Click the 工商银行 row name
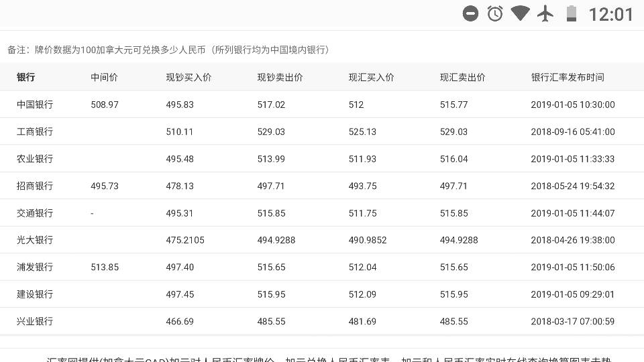Viewport: 644px width, 362px height. [x=35, y=132]
